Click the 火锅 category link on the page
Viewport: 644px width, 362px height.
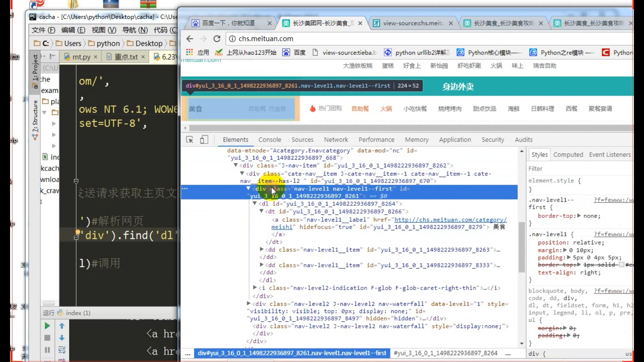pos(386,109)
